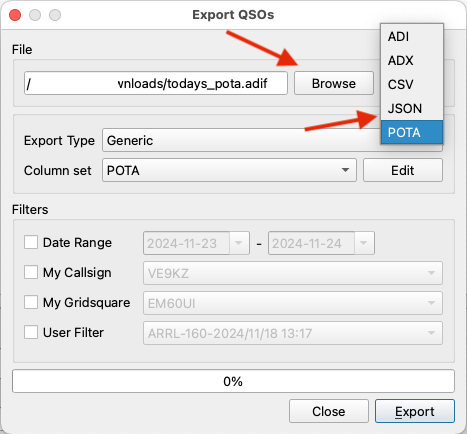This screenshot has width=467, height=434.
Task: Expand the Column set POTA dropdown
Action: [x=229, y=170]
